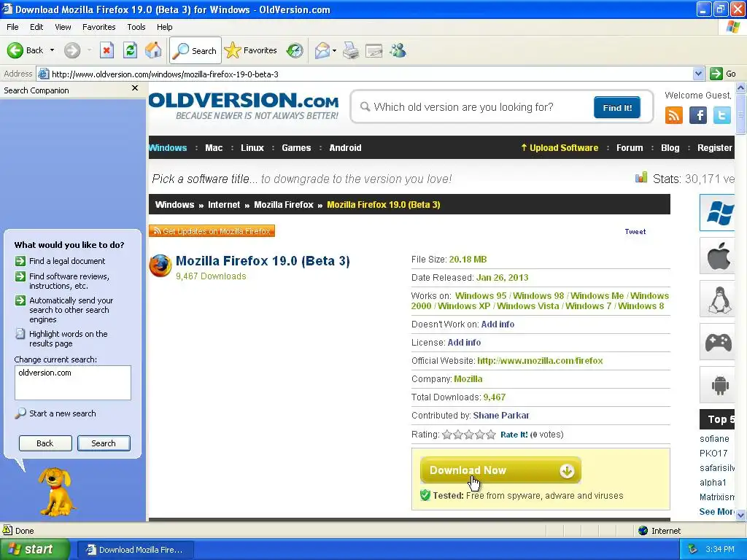Screen dimensions: 747x560
Task: Open the Facebook icon in header
Action: tap(698, 115)
